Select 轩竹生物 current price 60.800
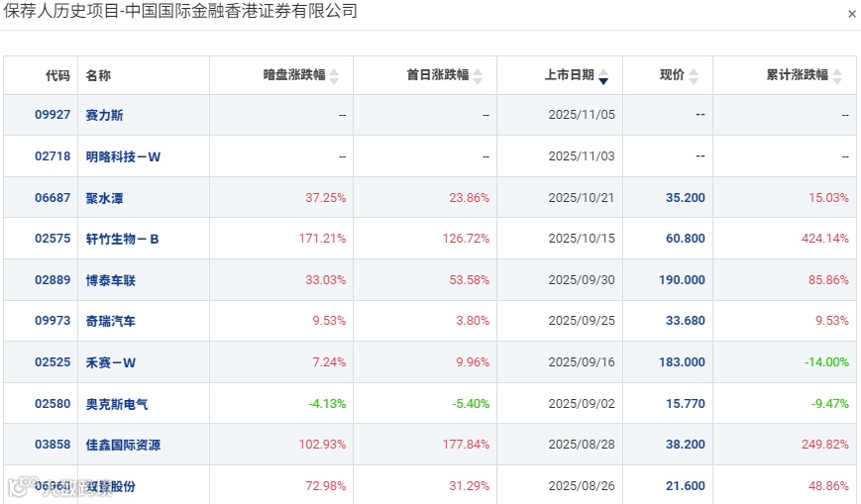This screenshot has width=861, height=504. point(686,239)
